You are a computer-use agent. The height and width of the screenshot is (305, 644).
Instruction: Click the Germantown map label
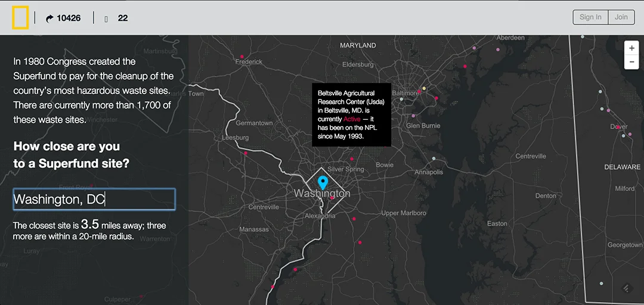254,123
